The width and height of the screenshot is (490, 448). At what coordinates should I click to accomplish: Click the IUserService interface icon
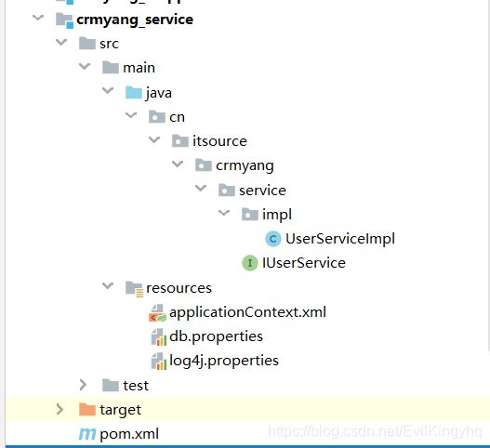(250, 263)
